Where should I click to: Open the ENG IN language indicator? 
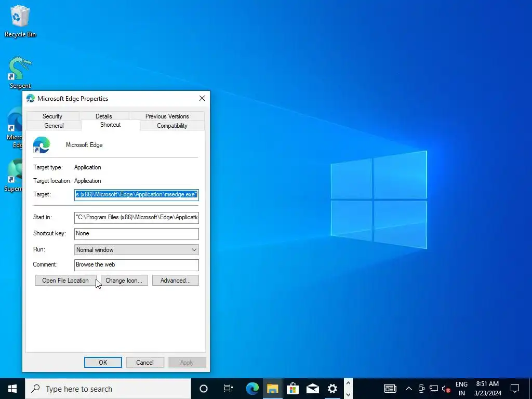(x=461, y=389)
